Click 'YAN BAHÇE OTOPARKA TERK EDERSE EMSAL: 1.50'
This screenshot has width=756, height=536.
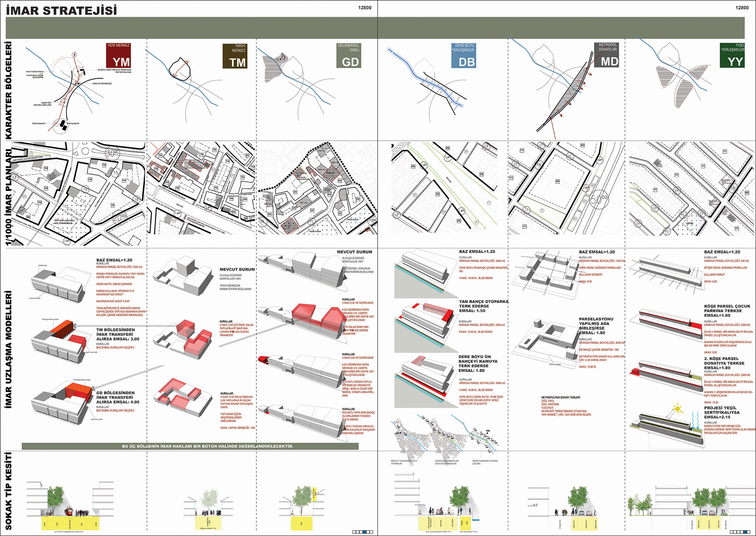click(483, 306)
